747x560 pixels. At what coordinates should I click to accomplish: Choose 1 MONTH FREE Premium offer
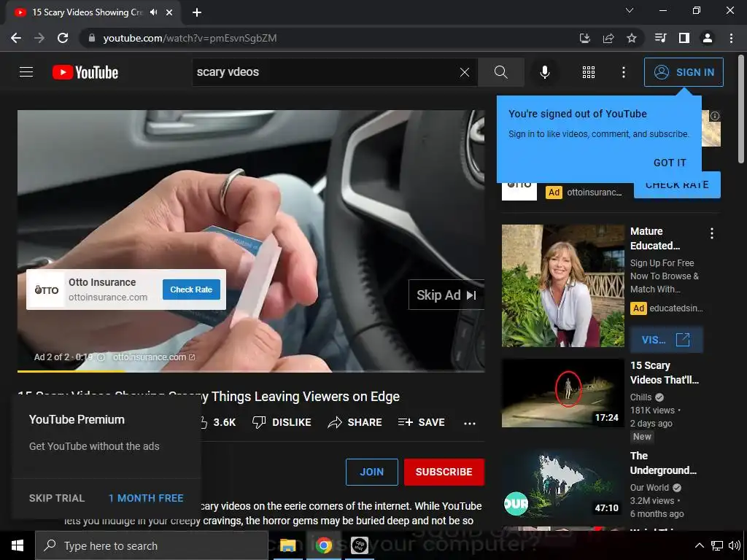146,498
